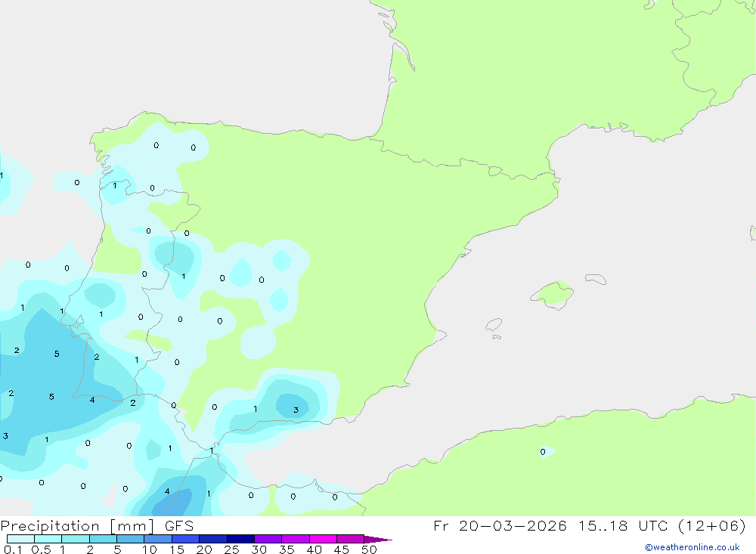
Task: Click the '15' legend scale label
Action: (177, 549)
